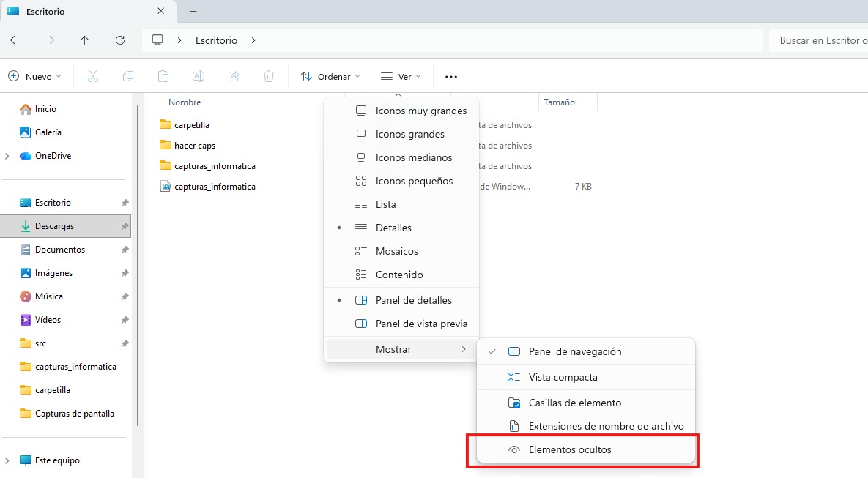Image resolution: width=868 pixels, height=478 pixels.
Task: Toggle Panel de vista previa
Action: point(401,324)
